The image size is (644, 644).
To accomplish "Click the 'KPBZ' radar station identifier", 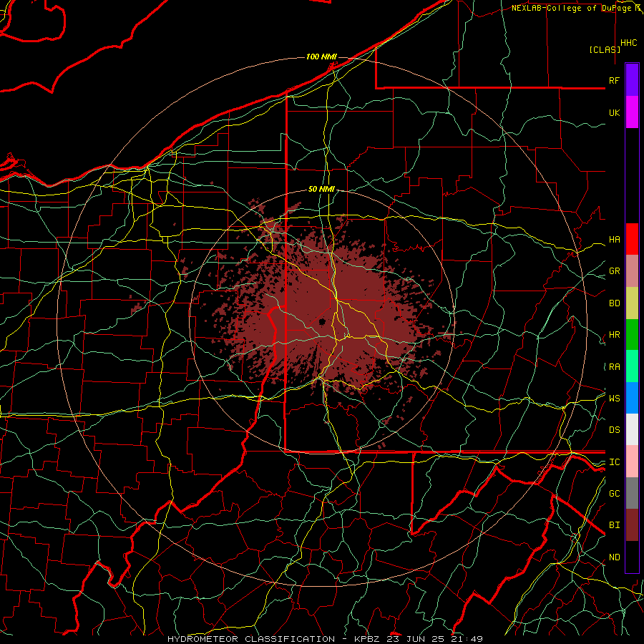I will [369, 639].
